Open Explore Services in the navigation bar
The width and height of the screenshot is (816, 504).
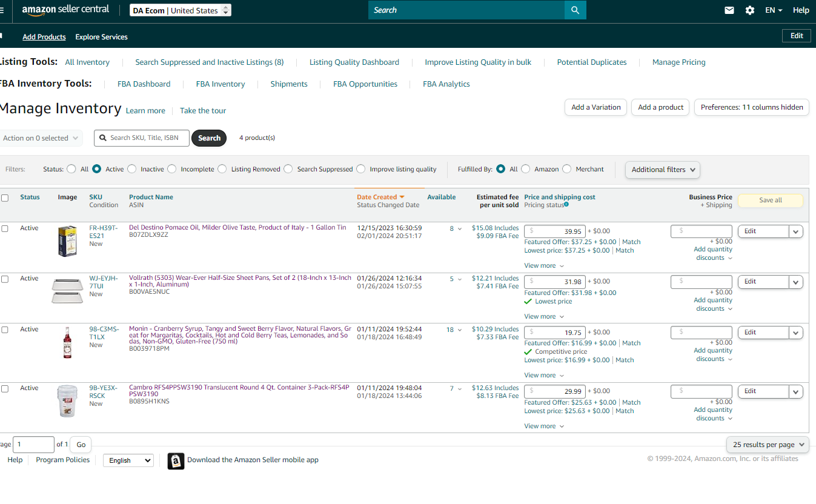(x=101, y=37)
